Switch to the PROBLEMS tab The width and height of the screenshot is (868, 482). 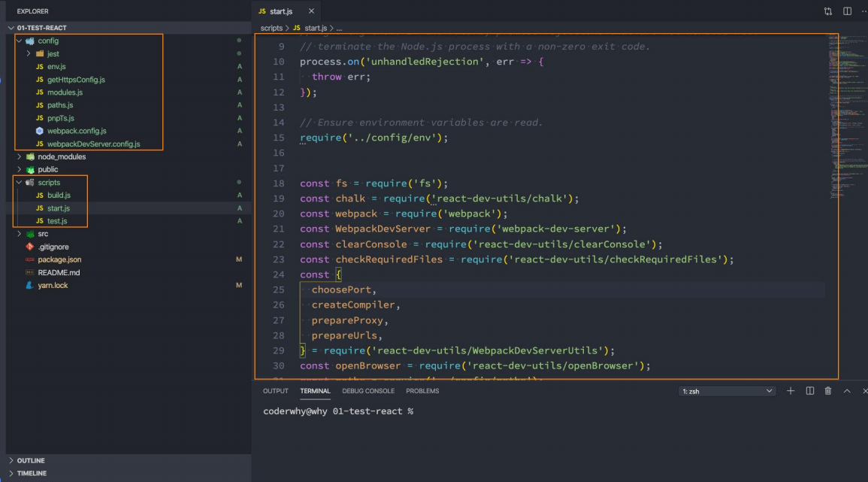422,391
